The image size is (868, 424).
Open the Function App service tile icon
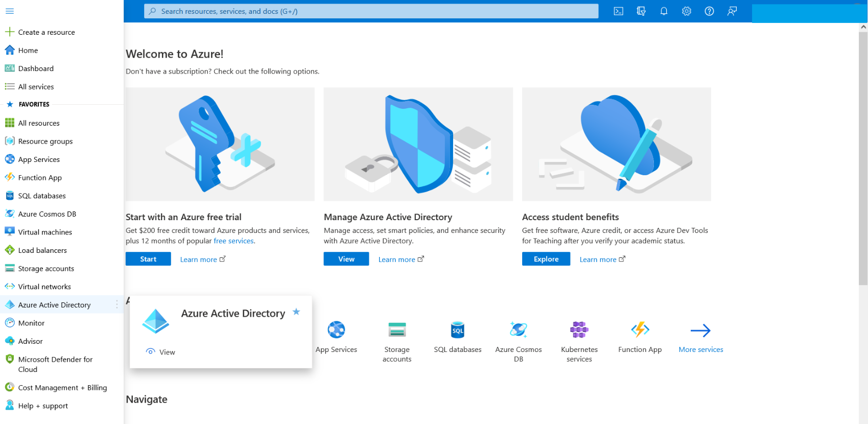pos(640,330)
